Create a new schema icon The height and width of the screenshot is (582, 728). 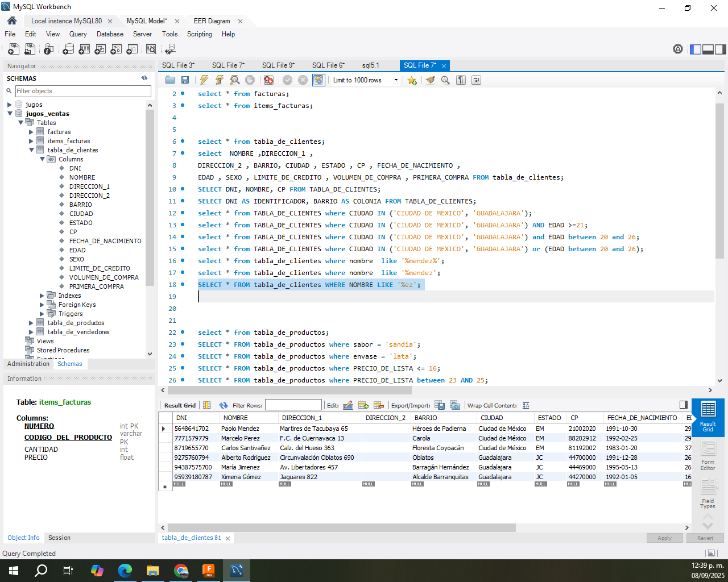(68, 49)
